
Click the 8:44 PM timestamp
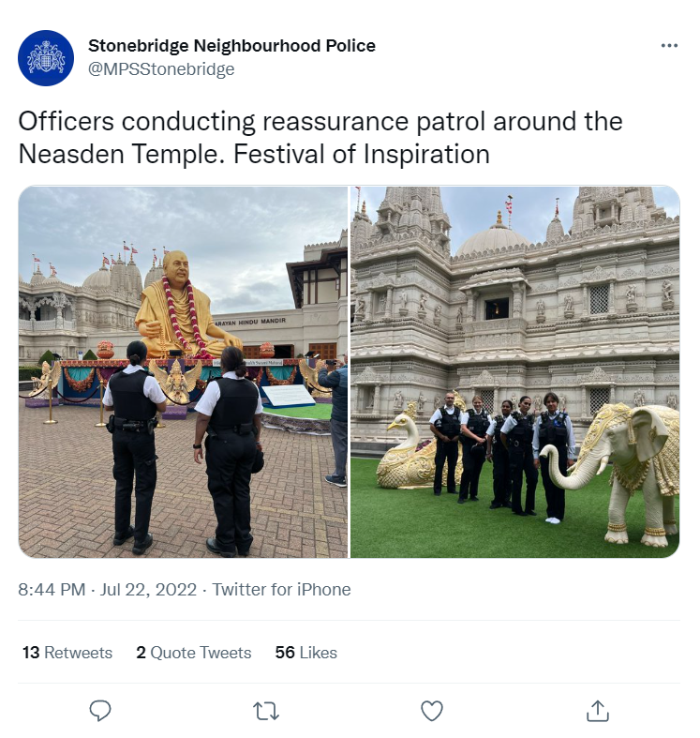52,589
